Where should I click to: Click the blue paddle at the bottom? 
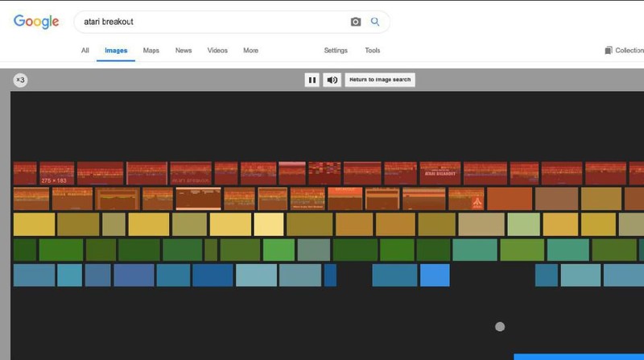[578, 356]
